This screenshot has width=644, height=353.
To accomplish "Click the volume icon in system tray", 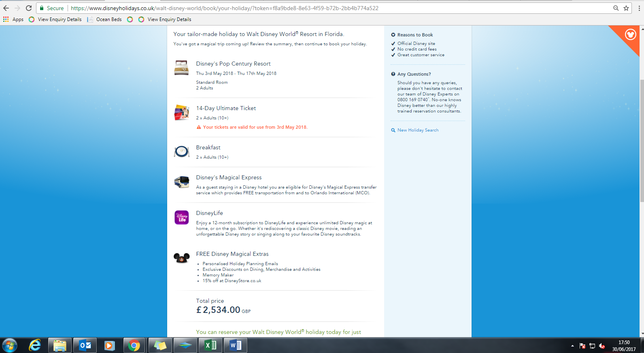I will [602, 346].
